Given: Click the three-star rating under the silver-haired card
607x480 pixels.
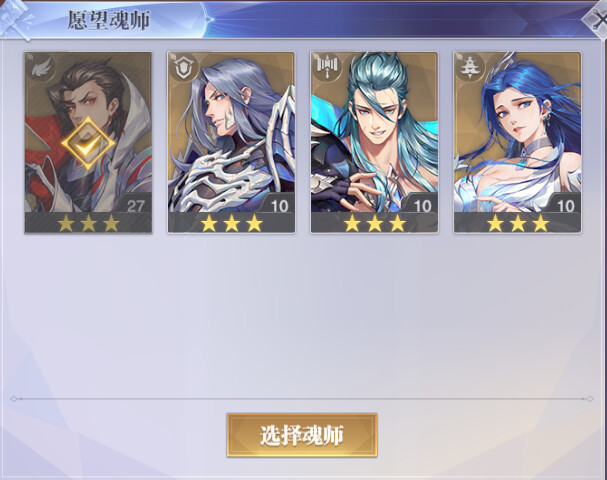Looking at the screenshot, I should (x=231, y=223).
